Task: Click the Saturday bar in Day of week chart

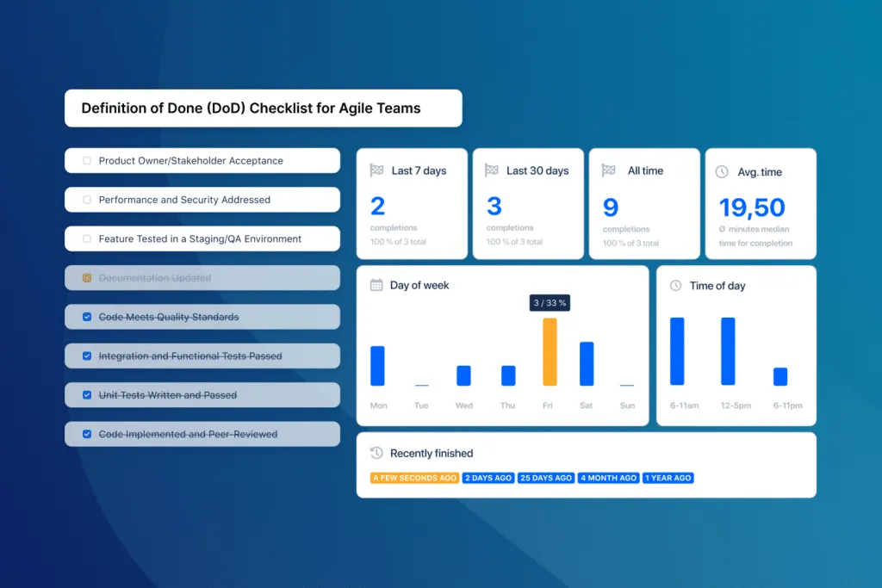Action: pos(587,363)
